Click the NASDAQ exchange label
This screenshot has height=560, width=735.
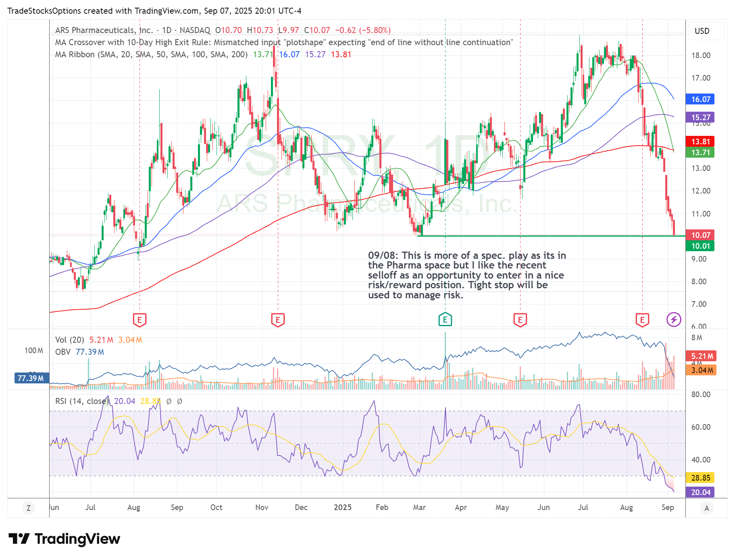(x=195, y=30)
